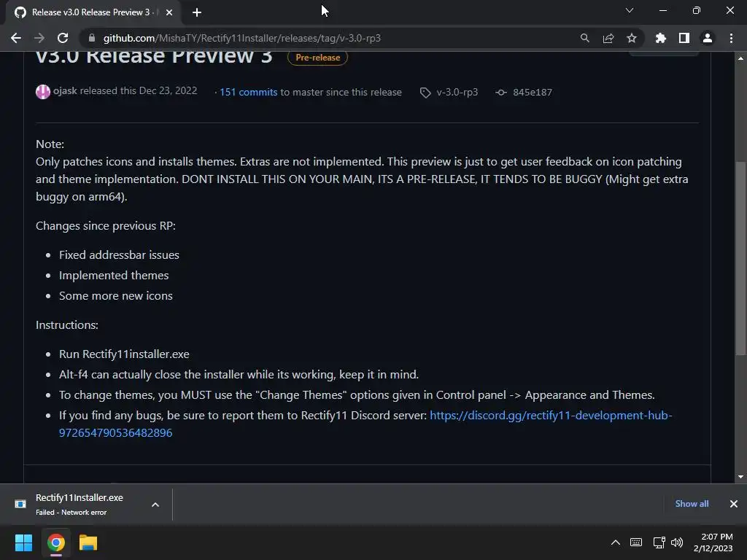747x560 pixels.
Task: Open the Windows Start menu
Action: [x=23, y=542]
